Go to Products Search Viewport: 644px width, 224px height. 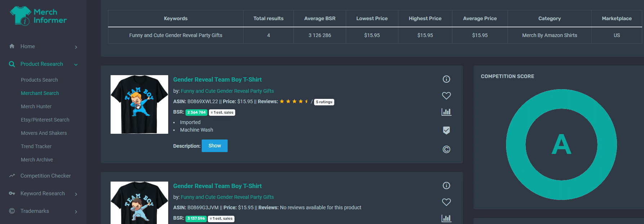pos(39,80)
